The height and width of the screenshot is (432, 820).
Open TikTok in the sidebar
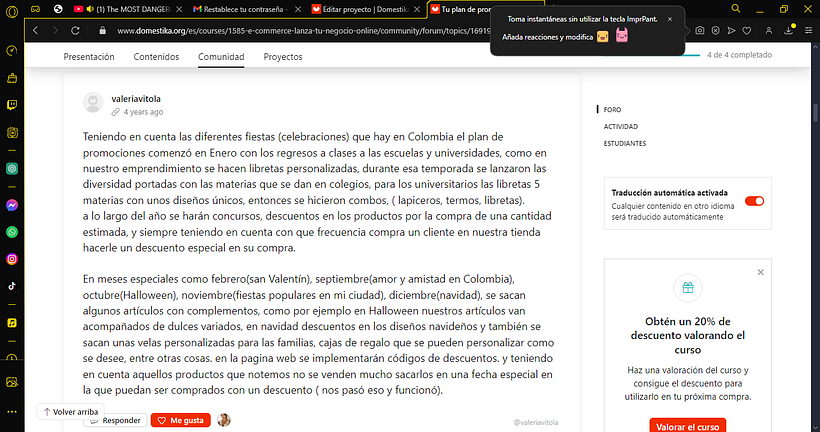pos(12,286)
